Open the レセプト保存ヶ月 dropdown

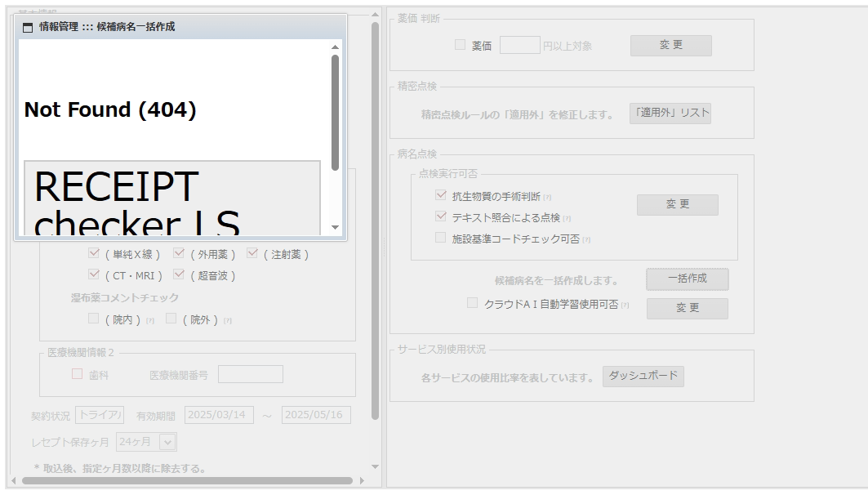(x=147, y=442)
